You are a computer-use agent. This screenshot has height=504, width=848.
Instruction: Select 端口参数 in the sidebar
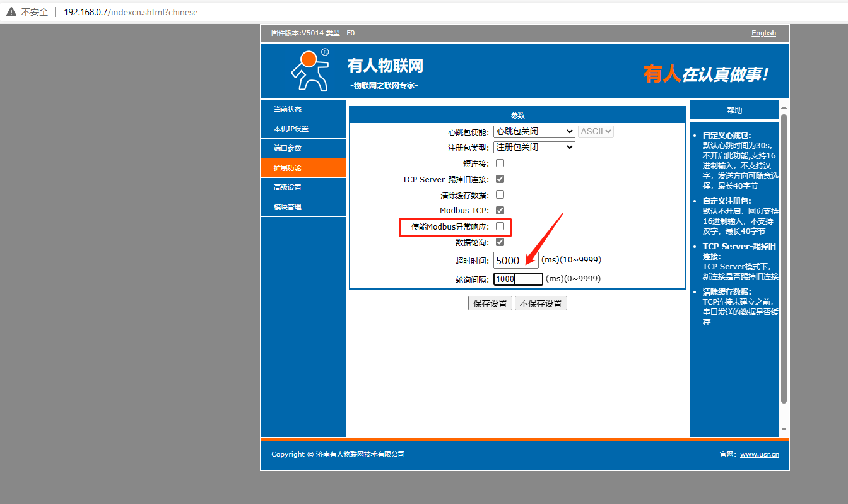tap(303, 148)
